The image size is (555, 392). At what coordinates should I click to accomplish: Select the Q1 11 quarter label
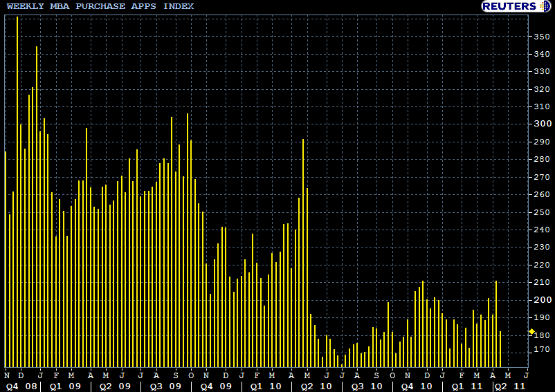tap(467, 386)
